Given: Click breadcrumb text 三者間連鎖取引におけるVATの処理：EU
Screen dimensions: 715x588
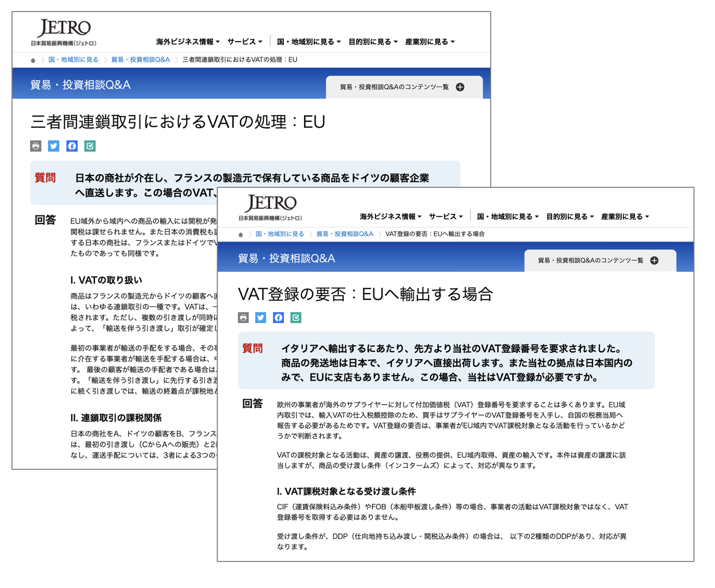Looking at the screenshot, I should tap(240, 60).
